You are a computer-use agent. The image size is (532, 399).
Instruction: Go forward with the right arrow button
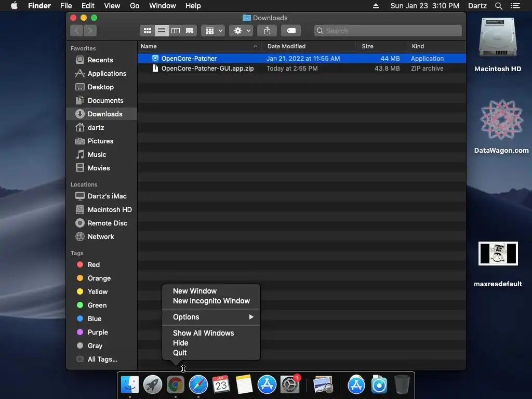(x=90, y=31)
